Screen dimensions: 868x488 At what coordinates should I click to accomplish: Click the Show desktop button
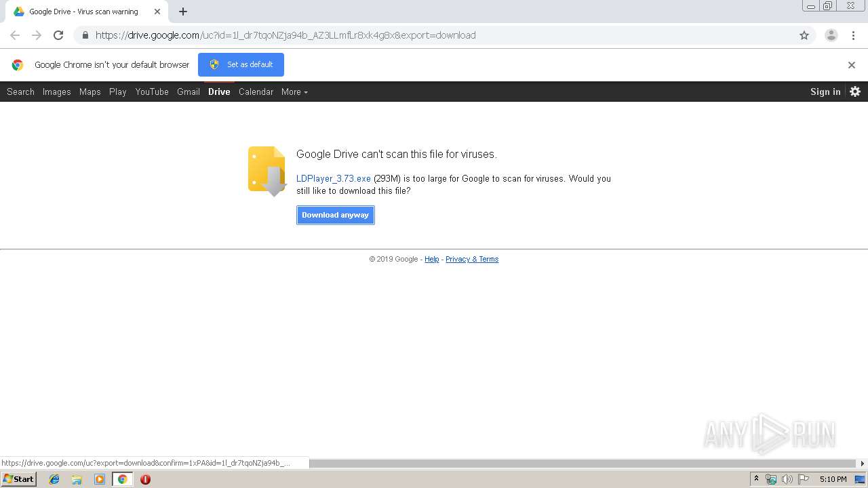[860, 479]
